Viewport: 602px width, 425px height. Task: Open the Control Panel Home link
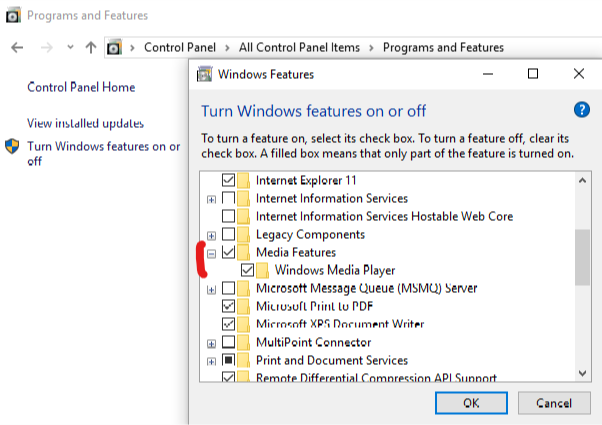click(81, 87)
